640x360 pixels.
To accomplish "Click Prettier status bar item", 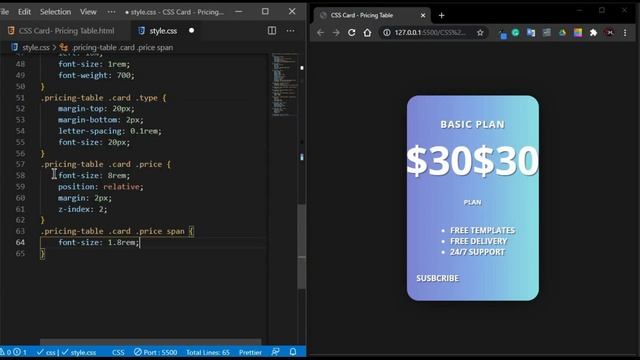I will (x=250, y=352).
